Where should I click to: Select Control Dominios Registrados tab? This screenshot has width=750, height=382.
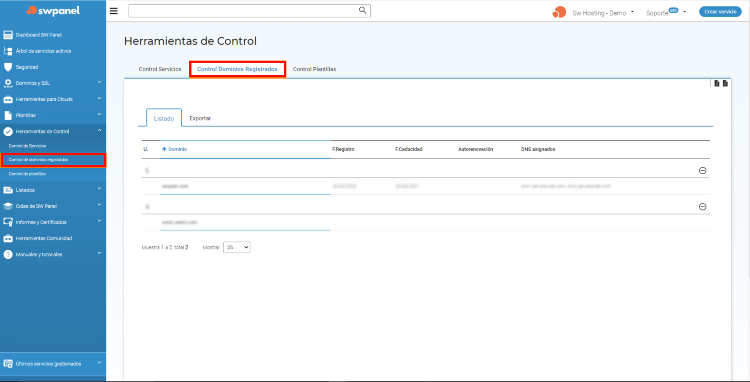click(x=237, y=69)
